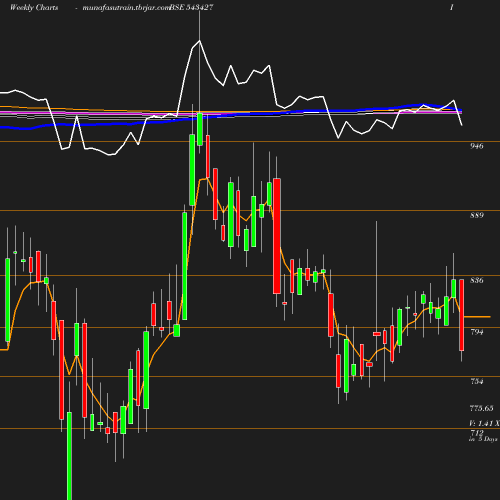Click the 775.65 last price value

click(481, 408)
